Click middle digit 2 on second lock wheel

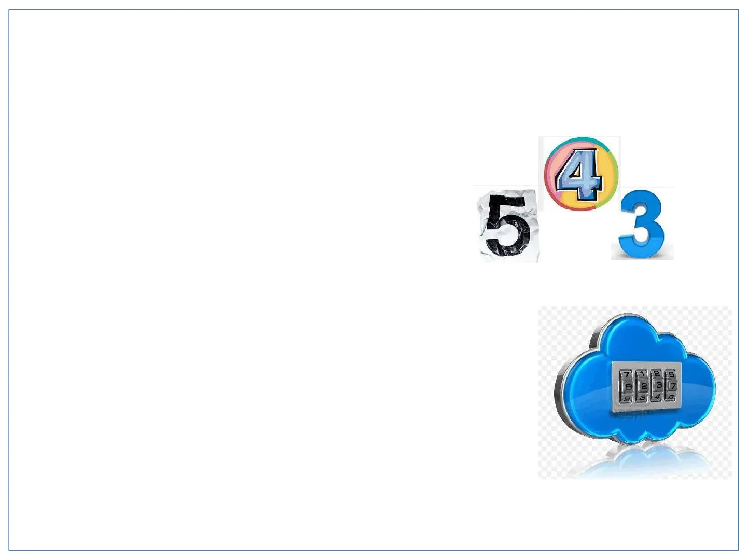644,386
